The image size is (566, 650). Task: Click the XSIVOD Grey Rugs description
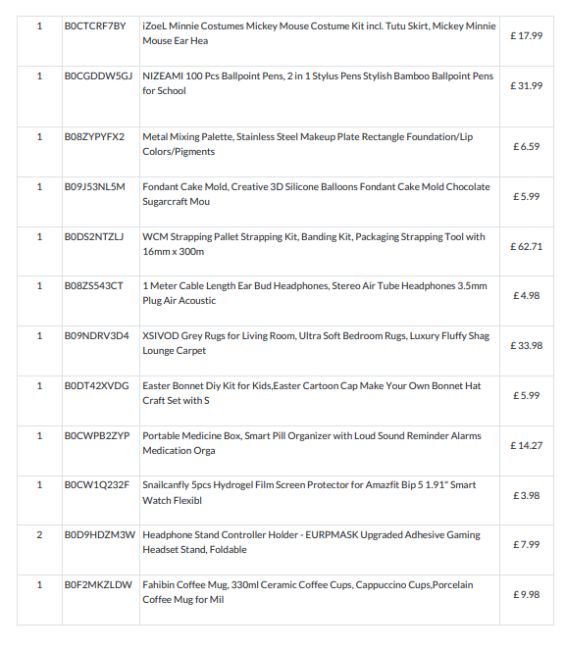[316, 343]
